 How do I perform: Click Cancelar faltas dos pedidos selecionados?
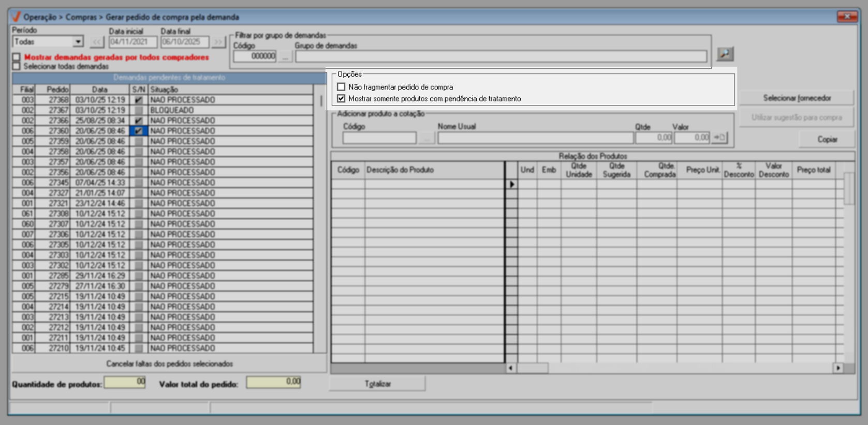pyautogui.click(x=169, y=363)
